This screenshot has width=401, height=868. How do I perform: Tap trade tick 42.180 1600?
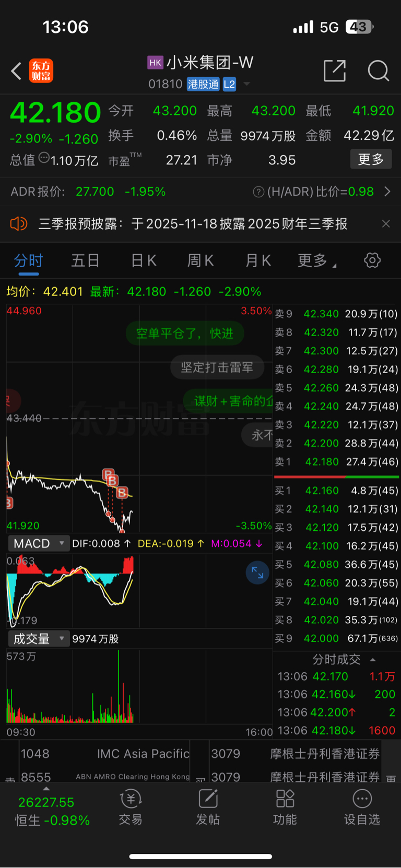[x=336, y=731]
